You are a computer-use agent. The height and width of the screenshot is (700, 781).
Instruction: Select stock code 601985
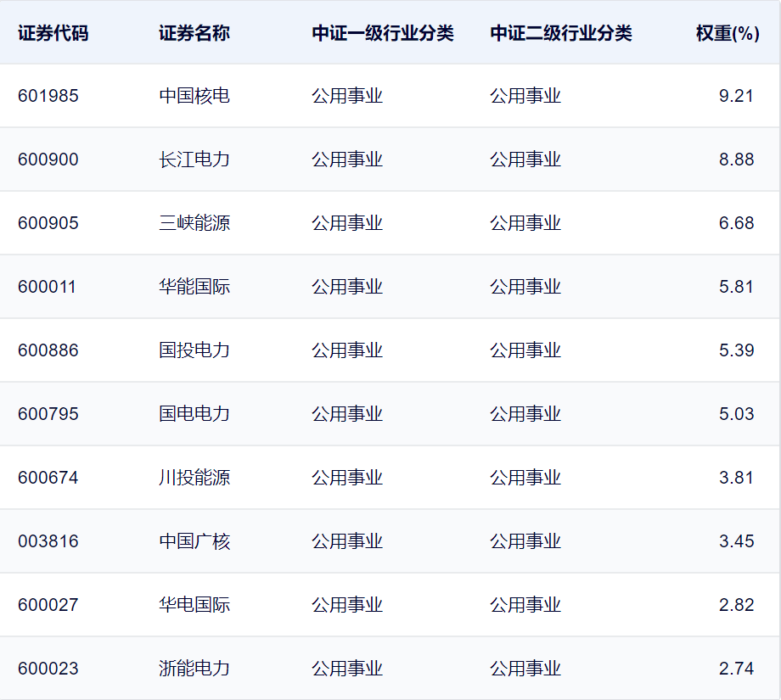[x=48, y=96]
